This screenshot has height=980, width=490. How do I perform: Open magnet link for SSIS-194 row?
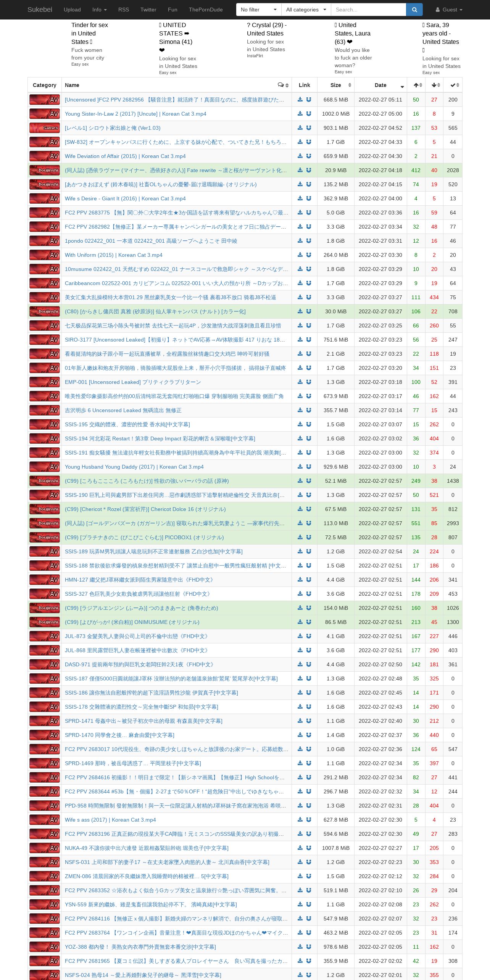pos(309,438)
